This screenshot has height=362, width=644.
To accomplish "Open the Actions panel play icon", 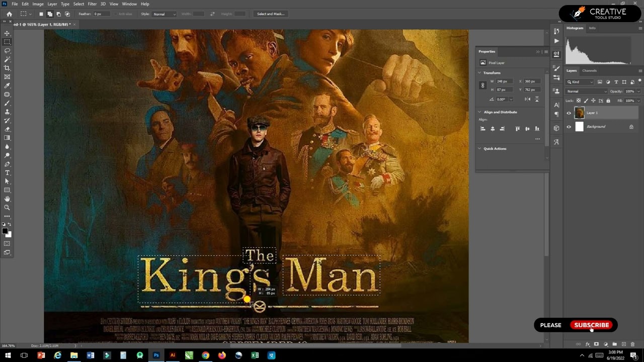I will pyautogui.click(x=556, y=41).
